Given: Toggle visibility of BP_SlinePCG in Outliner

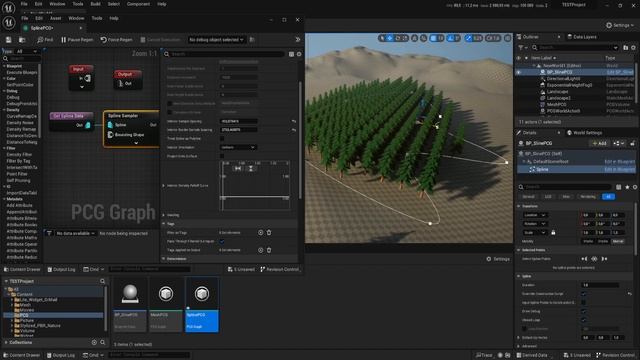Looking at the screenshot, I should pyautogui.click(x=519, y=72).
